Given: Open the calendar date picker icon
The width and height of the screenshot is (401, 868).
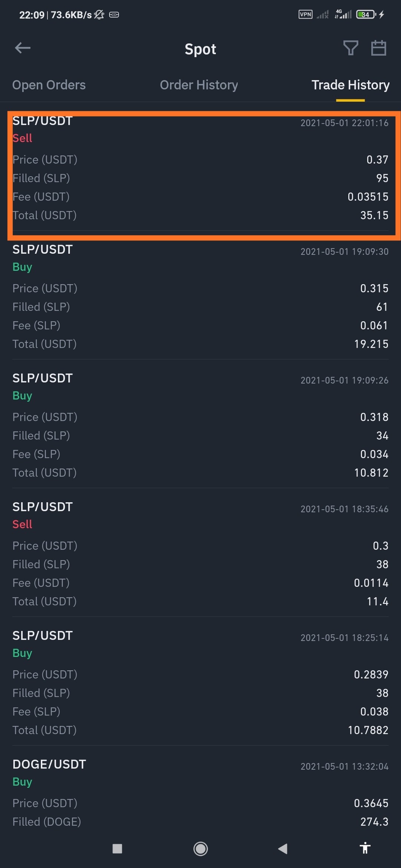Looking at the screenshot, I should coord(379,48).
